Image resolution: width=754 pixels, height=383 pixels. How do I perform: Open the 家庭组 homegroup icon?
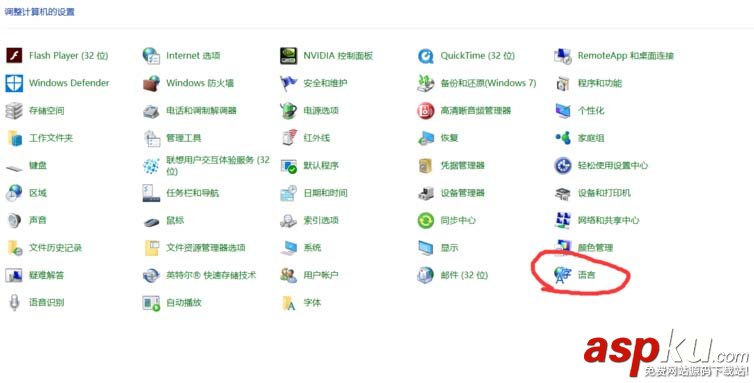(563, 138)
